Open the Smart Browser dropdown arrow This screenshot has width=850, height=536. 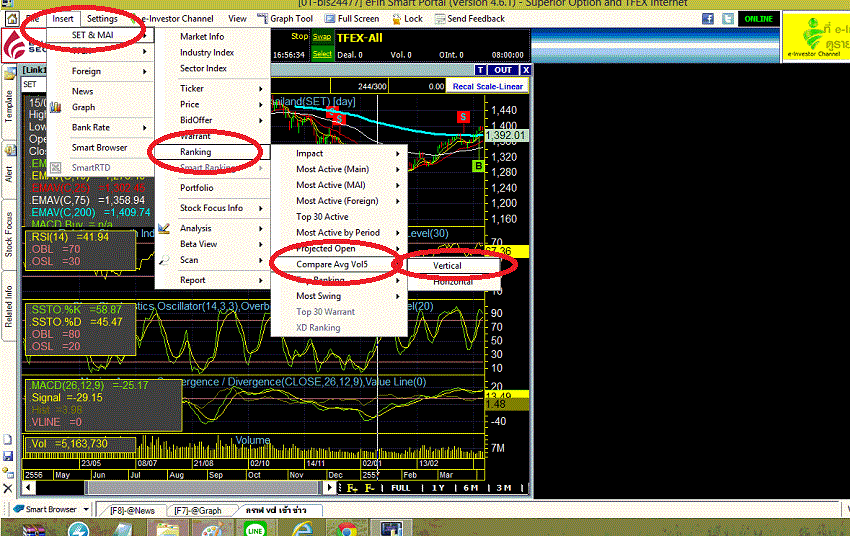click(x=86, y=509)
